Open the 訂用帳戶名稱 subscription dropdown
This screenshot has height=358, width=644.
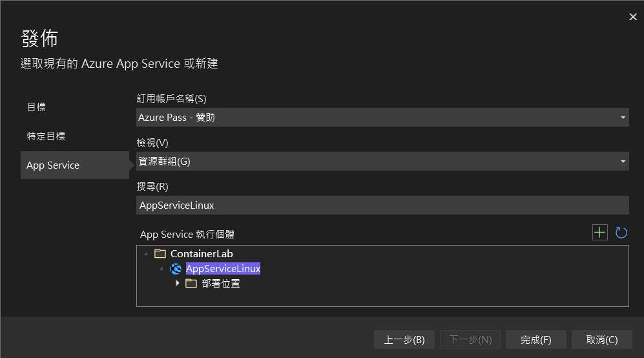(382, 118)
